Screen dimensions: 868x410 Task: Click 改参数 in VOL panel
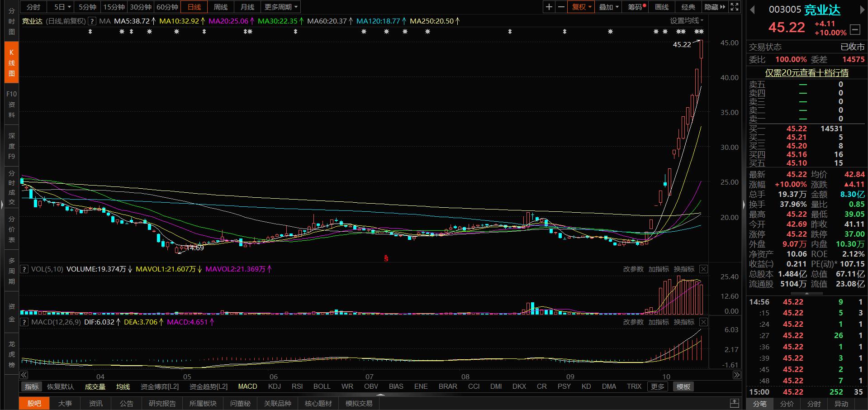coord(633,269)
